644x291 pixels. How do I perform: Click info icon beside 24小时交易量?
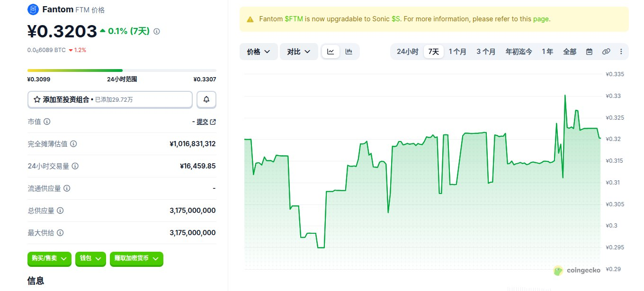point(75,166)
